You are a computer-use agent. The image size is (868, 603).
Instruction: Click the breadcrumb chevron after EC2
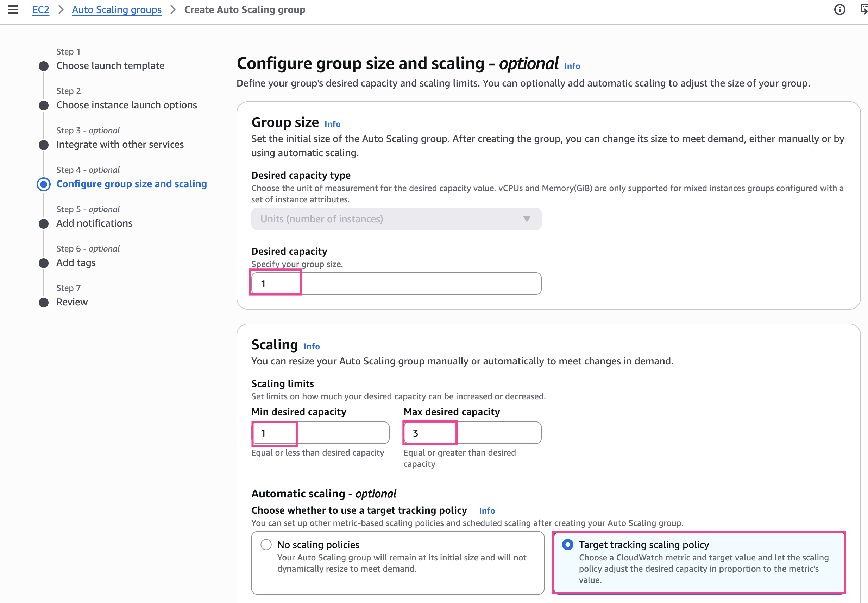[61, 10]
